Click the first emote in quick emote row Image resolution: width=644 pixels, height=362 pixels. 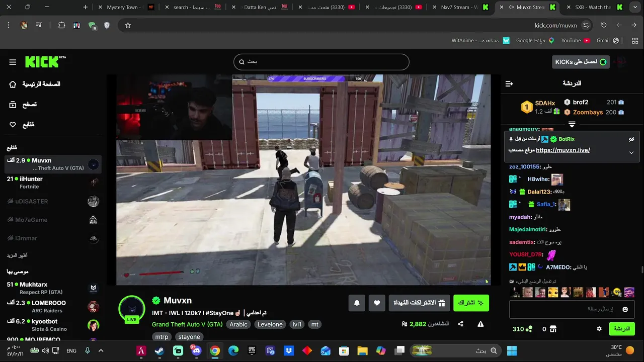[515, 292]
